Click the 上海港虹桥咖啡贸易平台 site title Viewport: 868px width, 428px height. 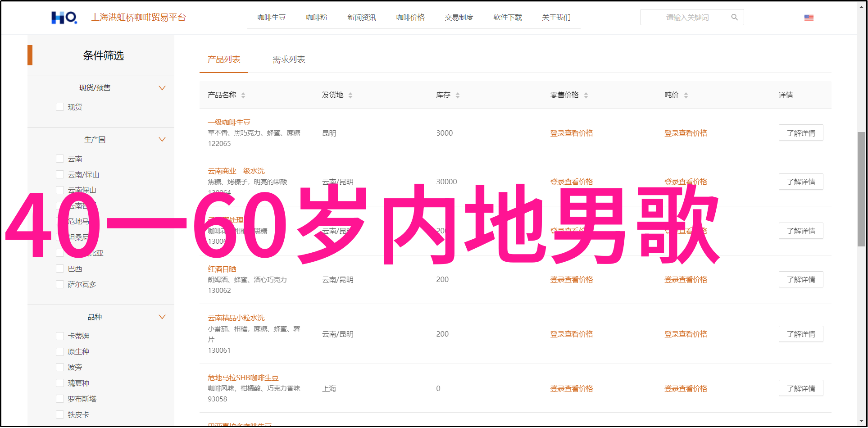click(139, 17)
